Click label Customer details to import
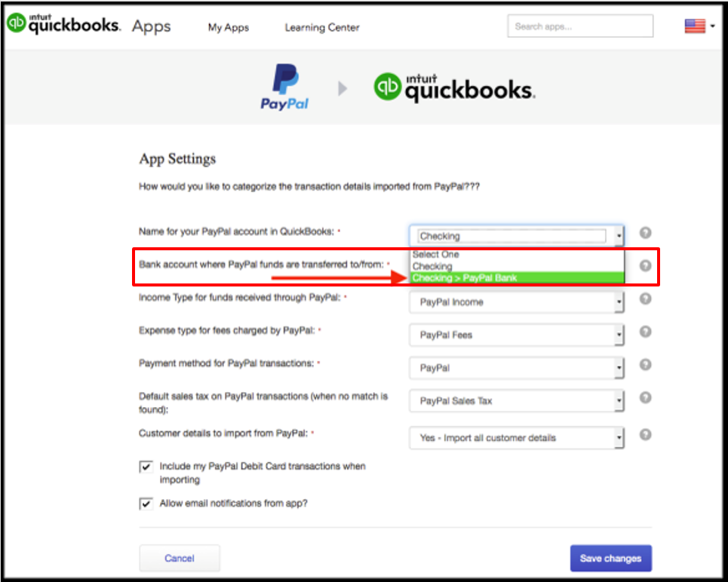The image size is (728, 582). pos(223,433)
